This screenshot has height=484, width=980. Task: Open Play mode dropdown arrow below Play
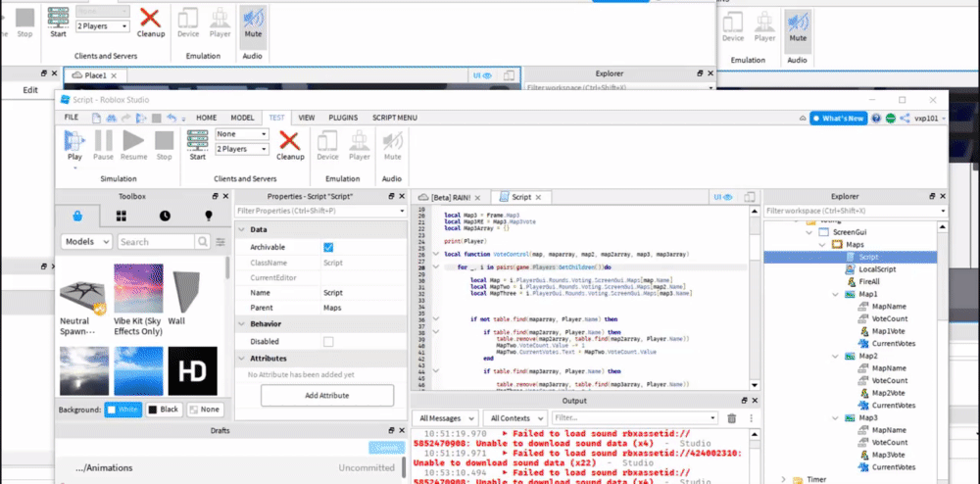point(74,168)
